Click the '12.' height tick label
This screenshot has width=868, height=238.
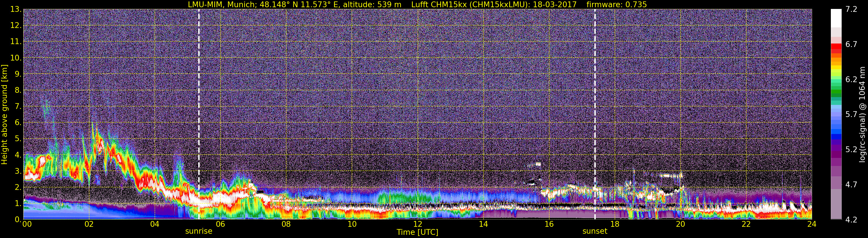16,26
